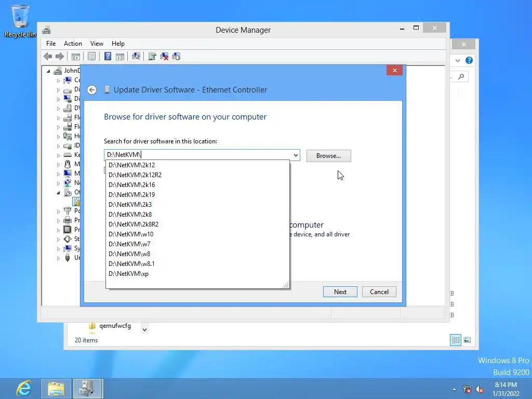This screenshot has height=399, width=532.
Task: Open the Help menu
Action: (118, 44)
